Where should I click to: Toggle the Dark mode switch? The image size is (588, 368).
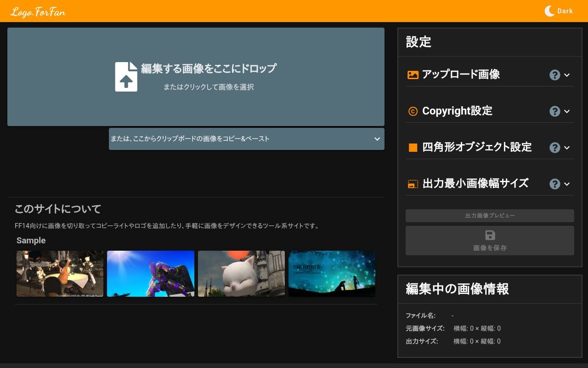tap(559, 11)
